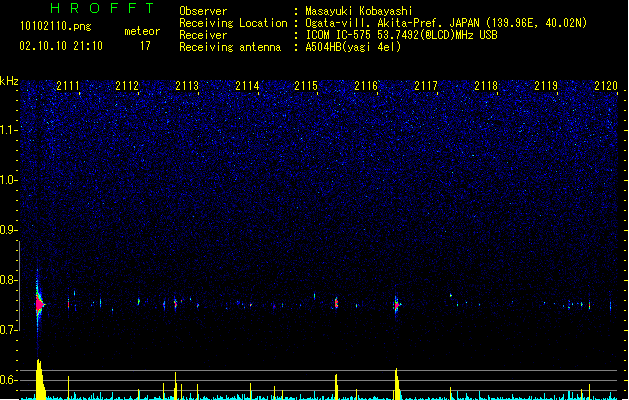
Task: Select the name Masayuki Kobayashi
Action: [x=359, y=11]
